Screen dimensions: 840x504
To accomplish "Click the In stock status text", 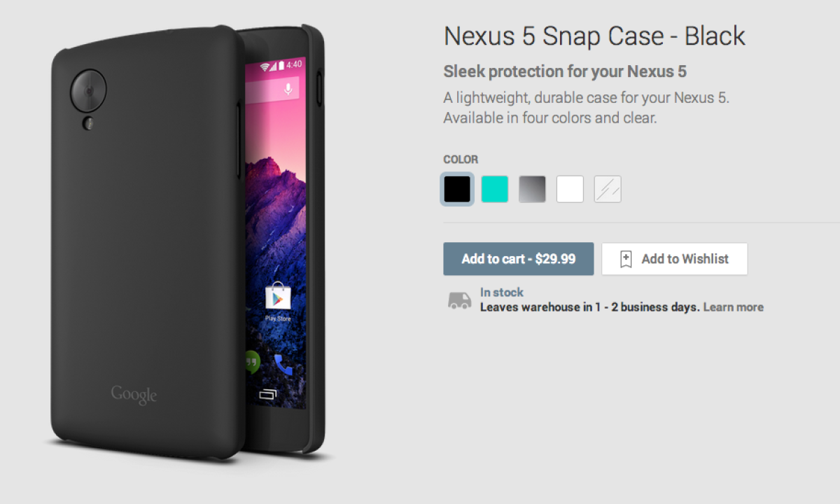I will [502, 293].
